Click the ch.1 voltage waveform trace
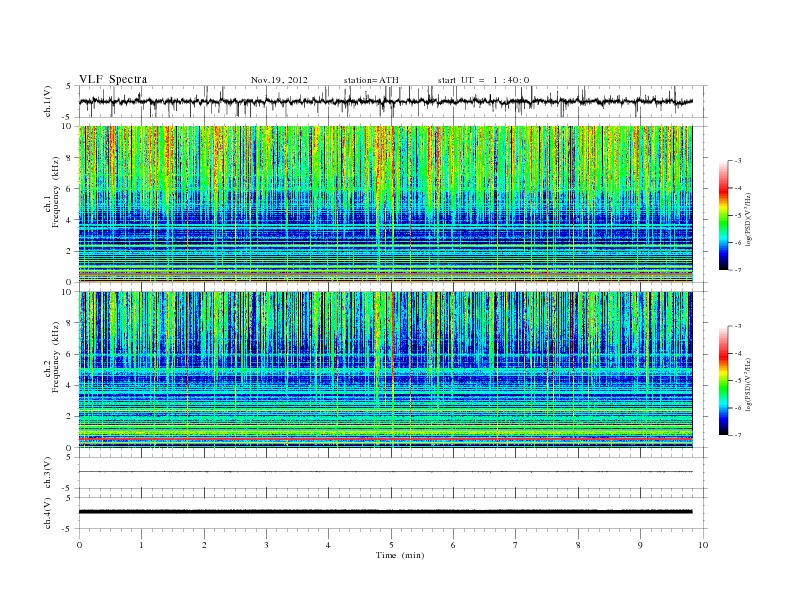 (385, 101)
